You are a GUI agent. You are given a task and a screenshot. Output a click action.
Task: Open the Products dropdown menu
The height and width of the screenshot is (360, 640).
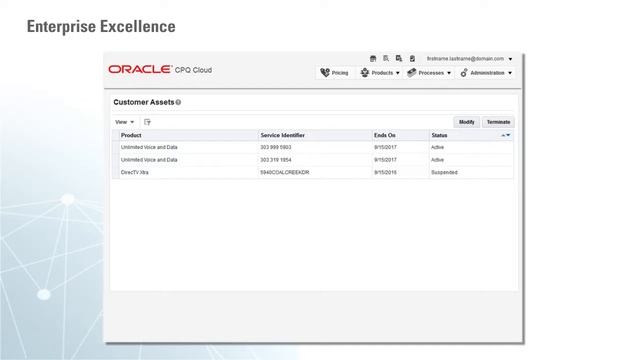380,73
